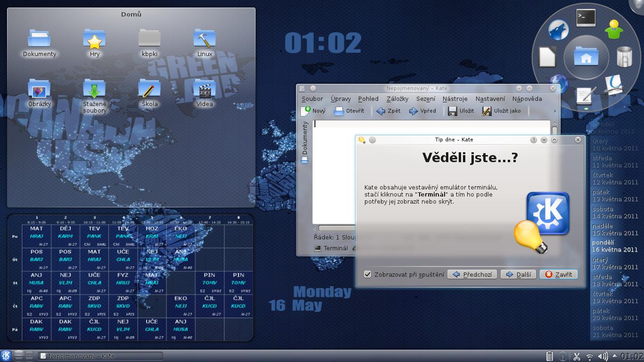Open the Linux folder with hammer

tap(205, 38)
